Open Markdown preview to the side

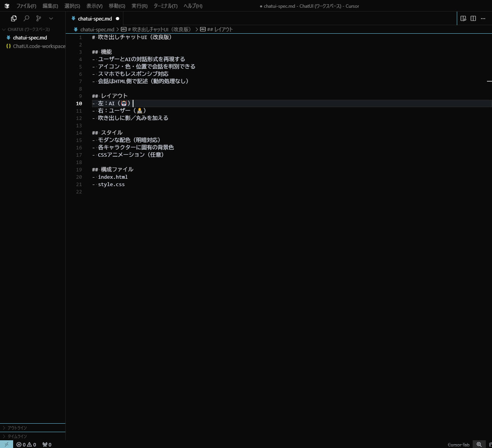(x=463, y=18)
